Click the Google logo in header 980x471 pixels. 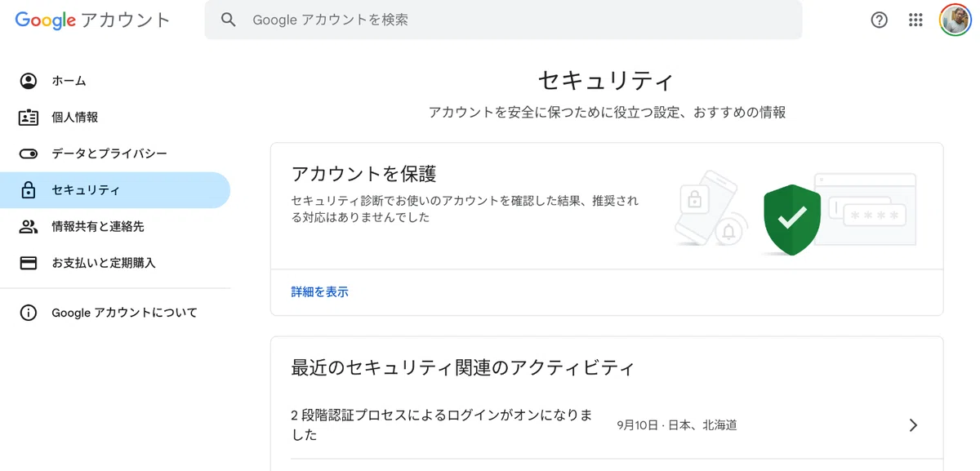[46, 20]
